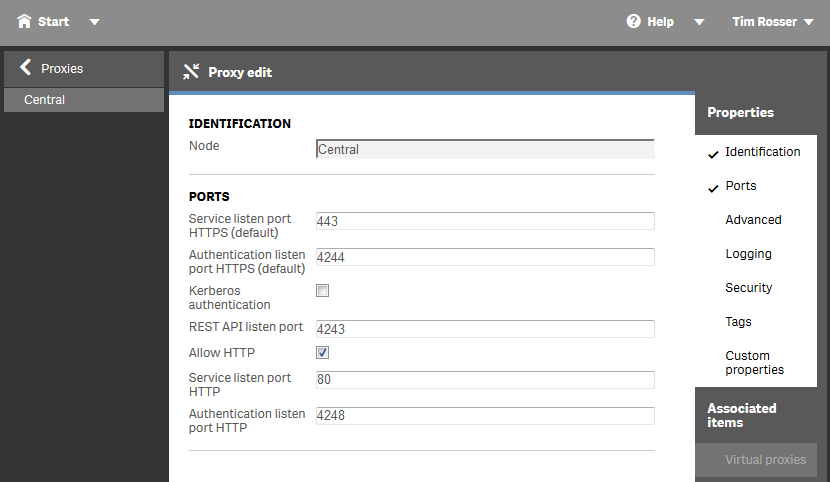
Task: Click the PORTS section heading
Action: 209,197
